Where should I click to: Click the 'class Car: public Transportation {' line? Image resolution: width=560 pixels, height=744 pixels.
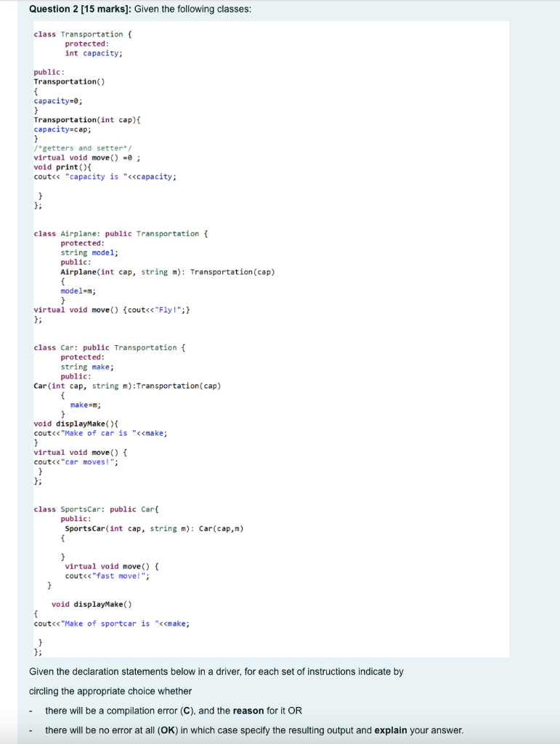tap(110, 348)
